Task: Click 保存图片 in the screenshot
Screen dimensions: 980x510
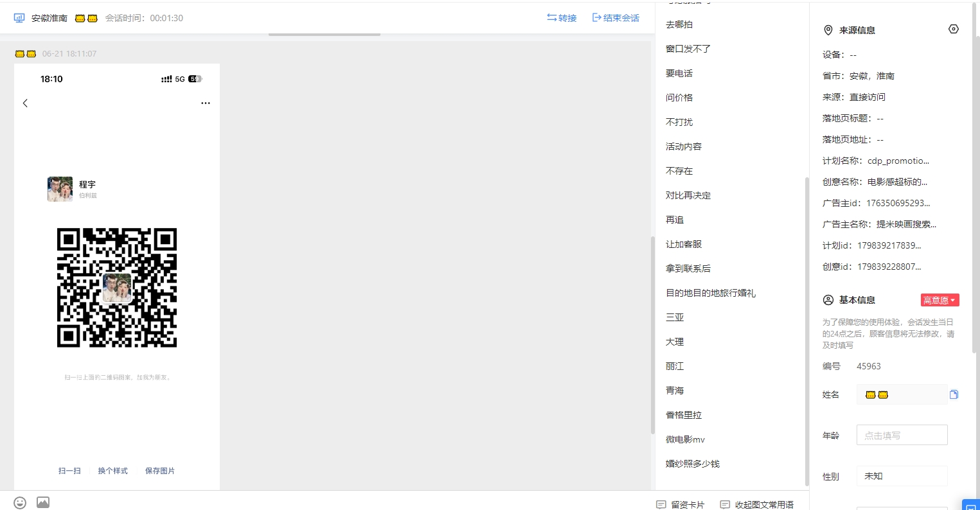Action: 160,471
